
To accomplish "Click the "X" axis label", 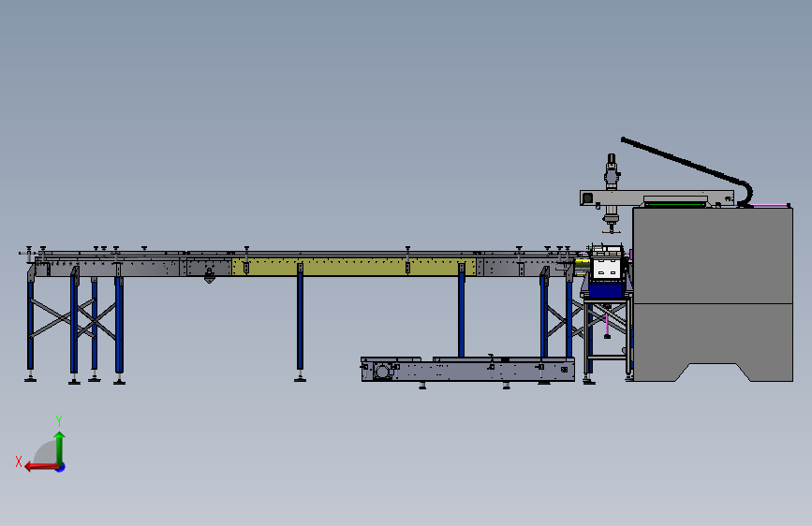I will pos(19,461).
